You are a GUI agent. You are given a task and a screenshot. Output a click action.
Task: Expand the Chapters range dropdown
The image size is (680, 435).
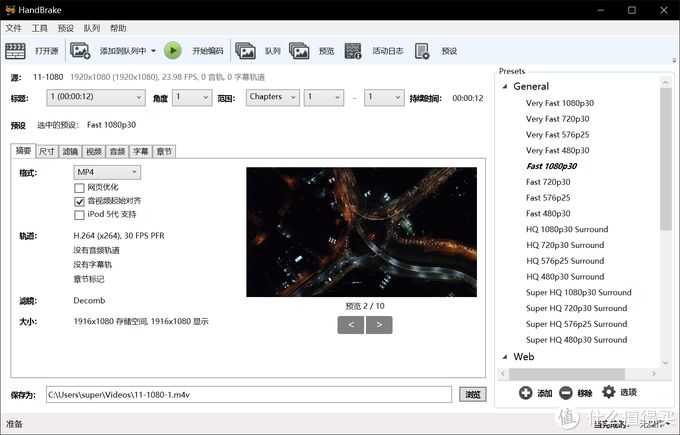coord(272,97)
